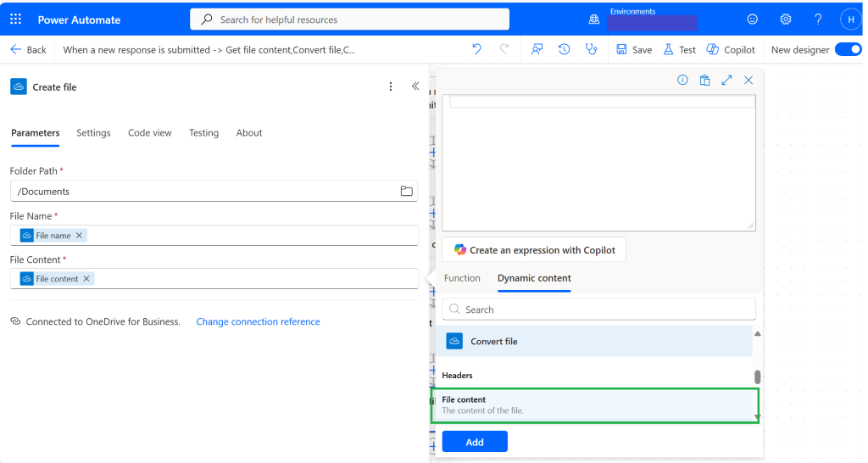Viewport: 868px width, 463px height.
Task: Switch to the Dynamic content tab
Action: pos(534,278)
